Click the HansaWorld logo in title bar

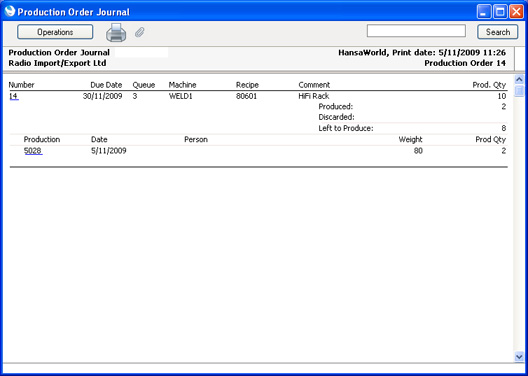point(9,11)
